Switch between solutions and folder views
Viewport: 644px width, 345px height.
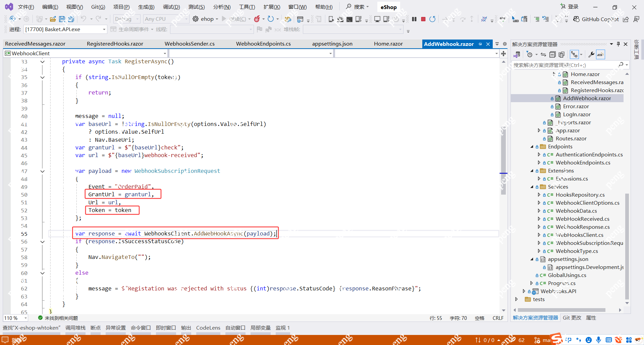(x=517, y=54)
